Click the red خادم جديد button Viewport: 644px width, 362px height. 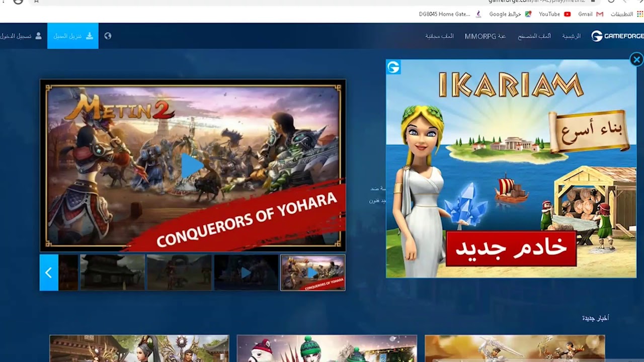(x=511, y=248)
